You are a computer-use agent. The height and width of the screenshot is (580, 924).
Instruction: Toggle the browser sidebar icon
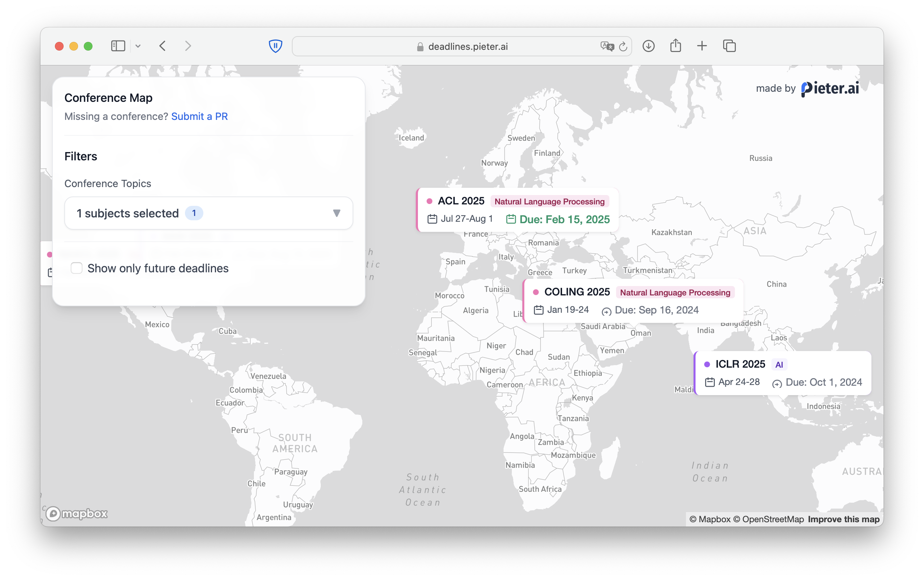(x=118, y=46)
